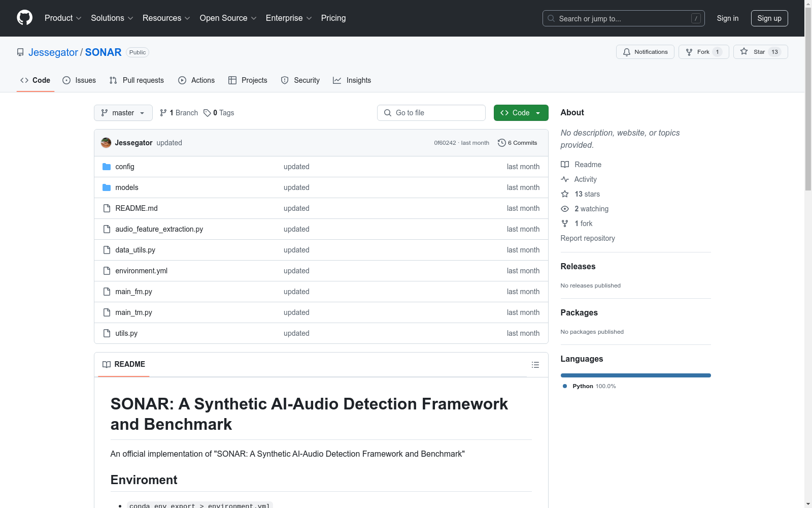Click the Sign in link
Viewport: 812px width, 508px height.
[728, 18]
